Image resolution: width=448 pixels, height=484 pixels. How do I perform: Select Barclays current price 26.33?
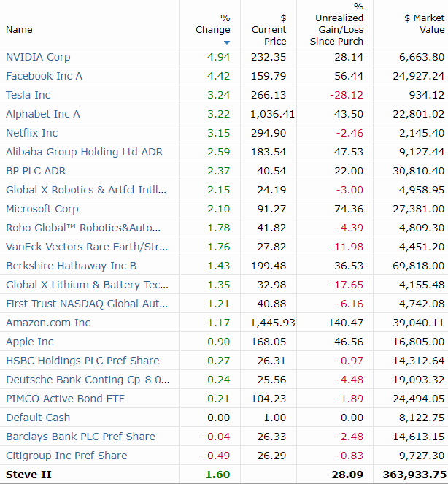coord(272,437)
